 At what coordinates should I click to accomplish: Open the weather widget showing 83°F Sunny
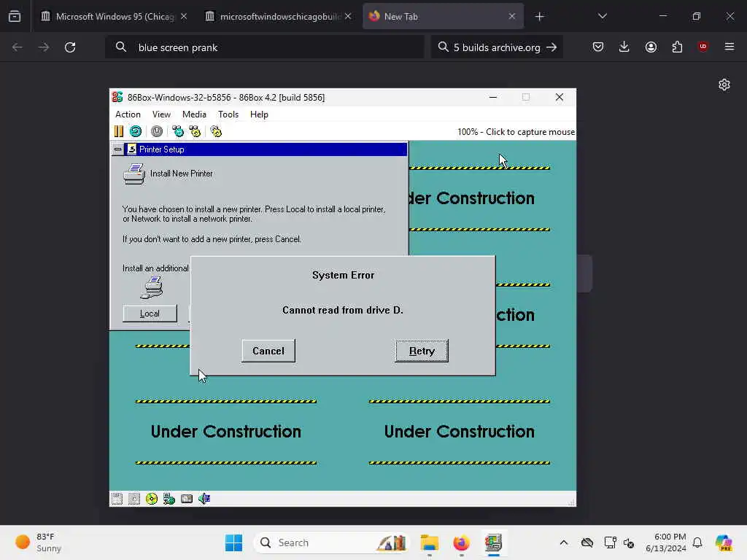point(39,542)
